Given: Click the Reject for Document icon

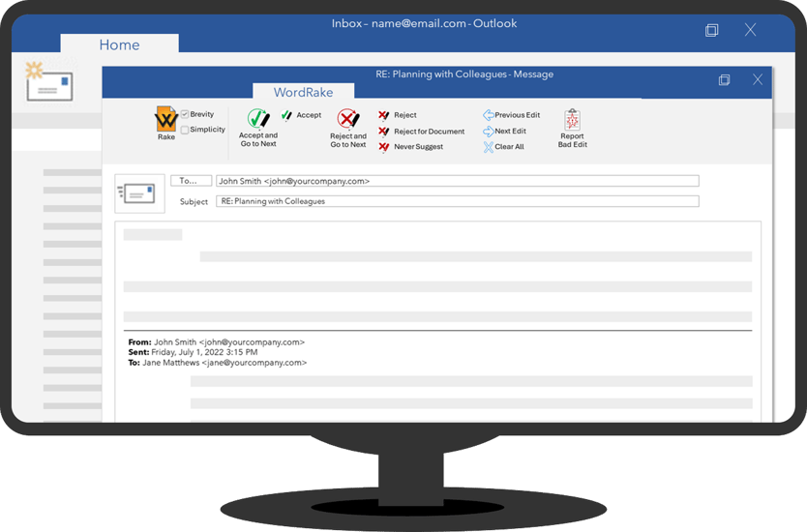Looking at the screenshot, I should tap(384, 132).
